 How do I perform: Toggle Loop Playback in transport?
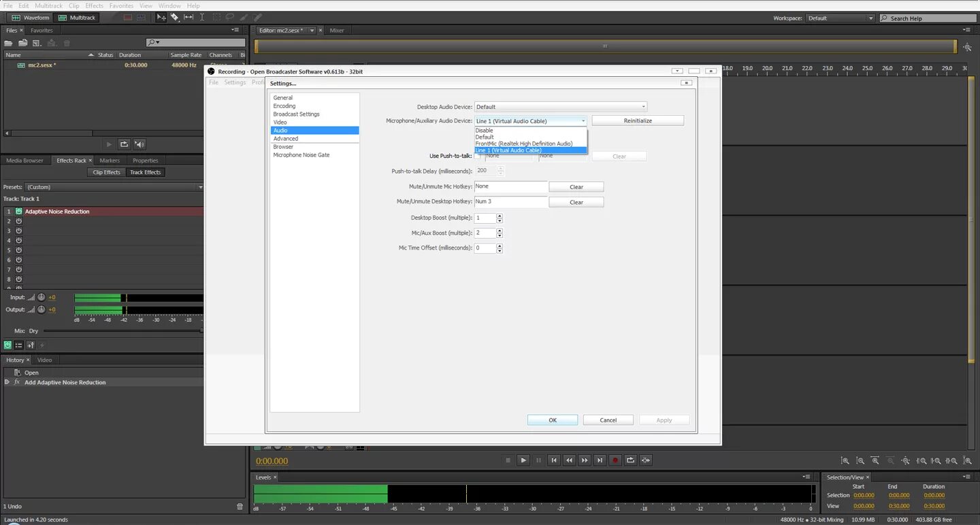(x=630, y=460)
